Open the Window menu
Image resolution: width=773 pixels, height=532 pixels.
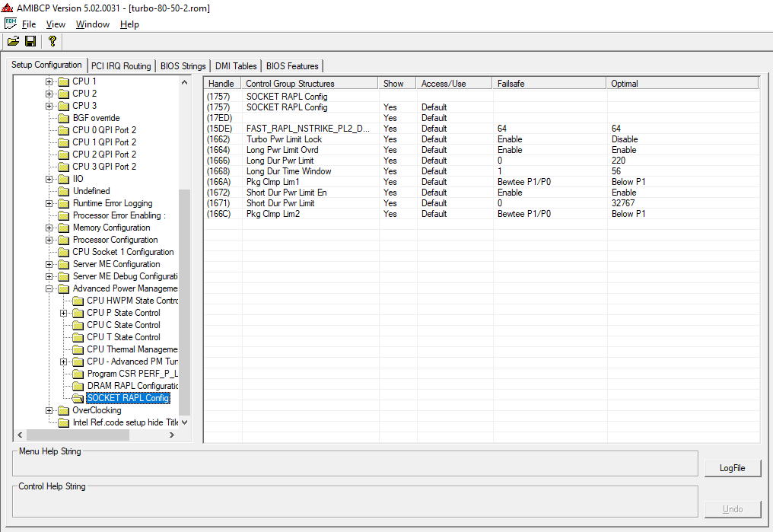pos(93,24)
